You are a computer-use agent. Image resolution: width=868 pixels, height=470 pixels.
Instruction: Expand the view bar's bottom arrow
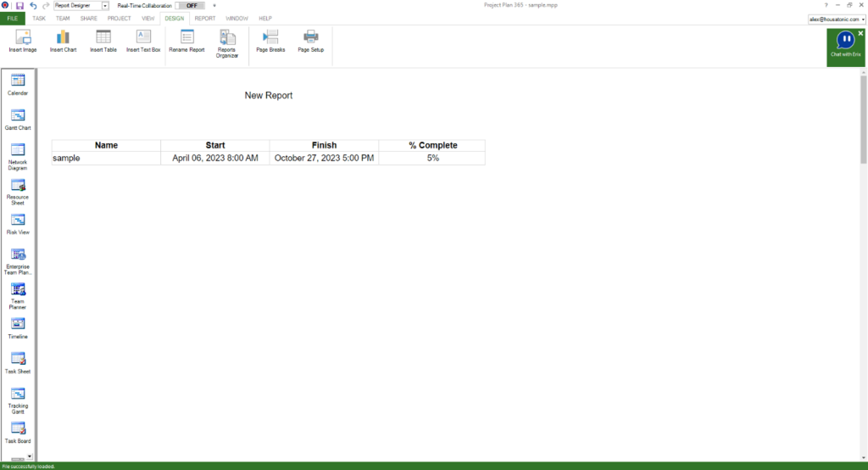point(30,457)
